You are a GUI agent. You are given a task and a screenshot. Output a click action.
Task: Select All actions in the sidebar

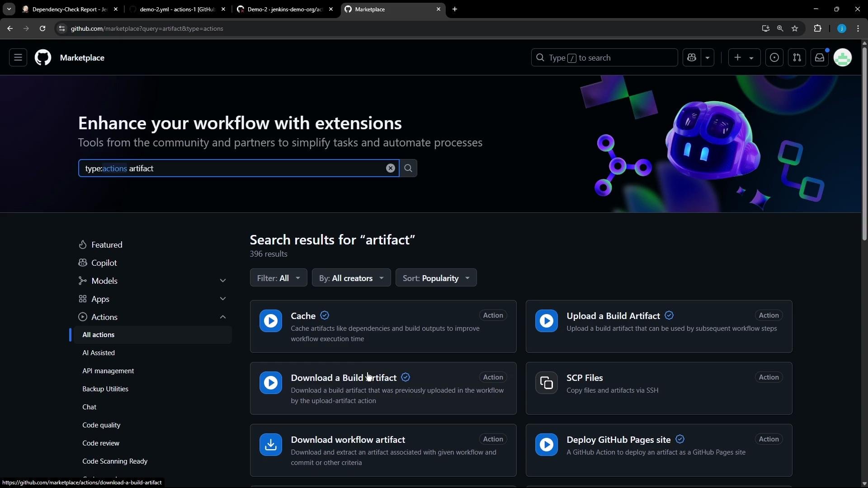pos(153,335)
